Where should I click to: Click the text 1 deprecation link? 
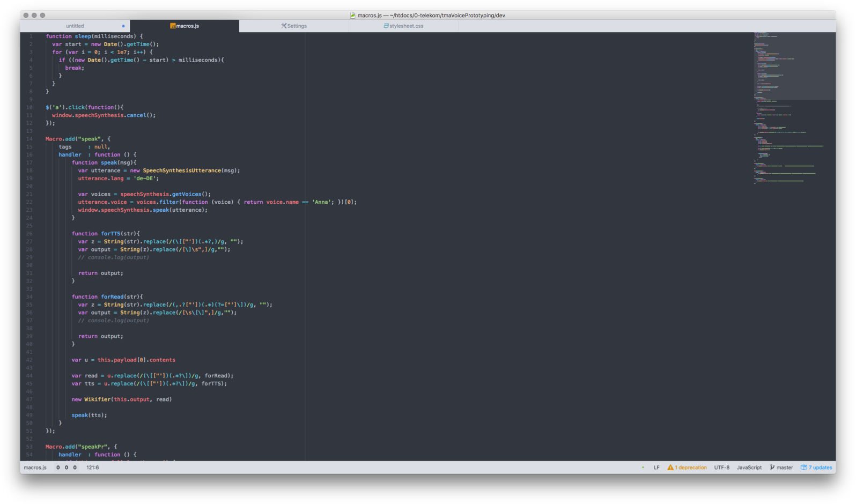point(690,468)
